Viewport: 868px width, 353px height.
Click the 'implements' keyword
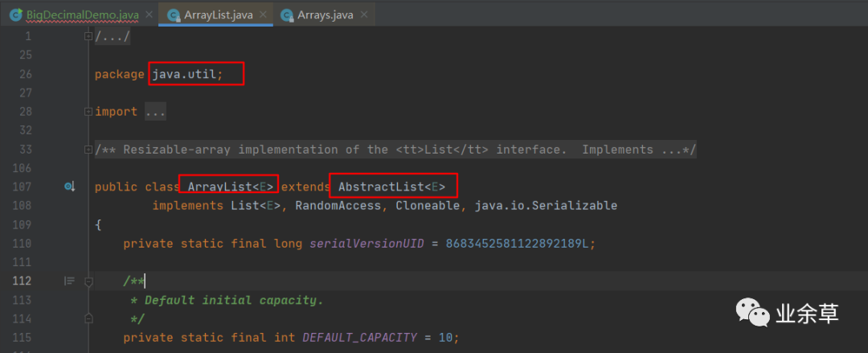coord(187,206)
